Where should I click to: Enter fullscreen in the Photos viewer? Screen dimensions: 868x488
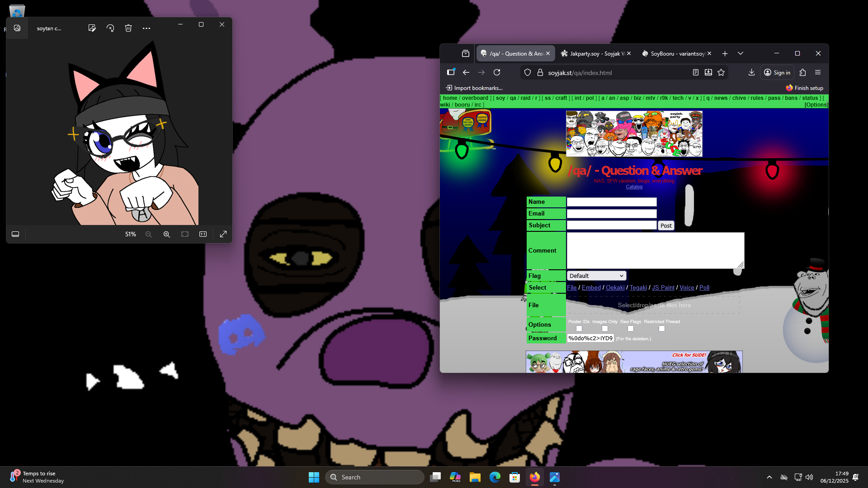click(223, 234)
